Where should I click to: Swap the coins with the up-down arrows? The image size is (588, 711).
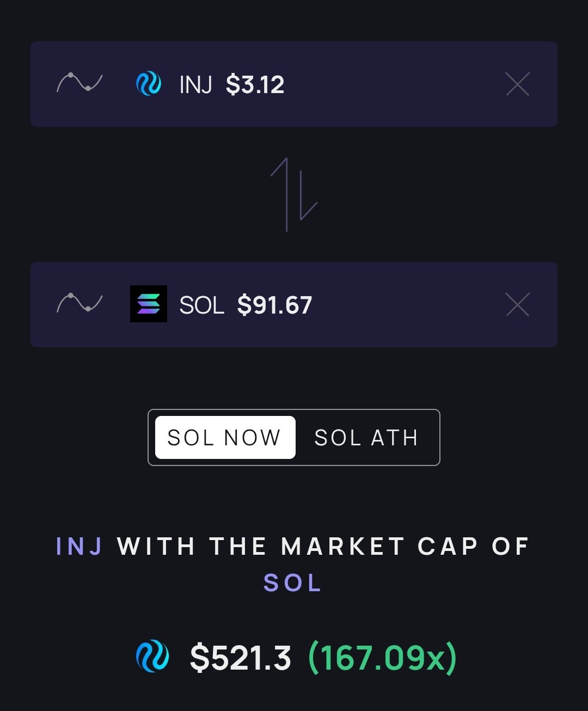point(294,194)
